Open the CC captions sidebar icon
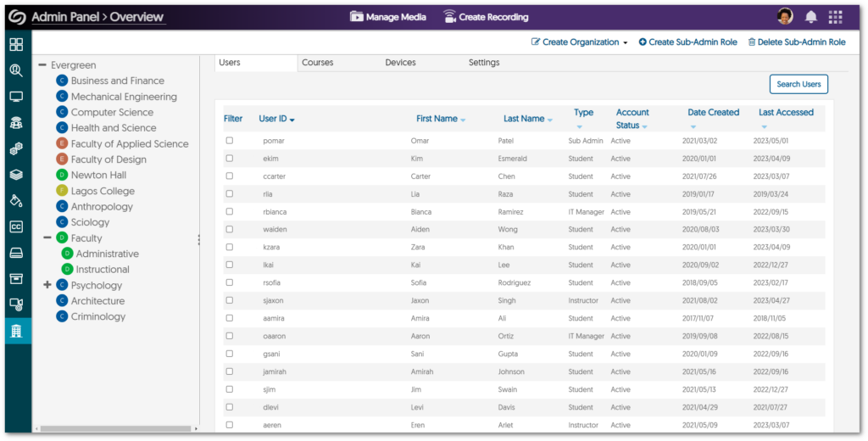This screenshot has width=868, height=441. pyautogui.click(x=17, y=226)
